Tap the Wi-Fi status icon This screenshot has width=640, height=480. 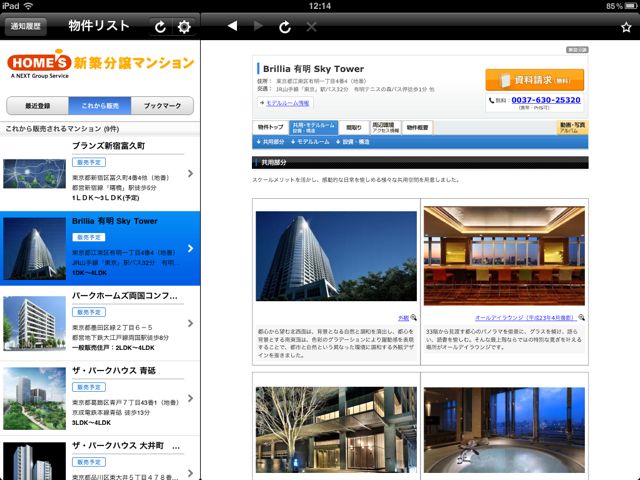tap(28, 6)
